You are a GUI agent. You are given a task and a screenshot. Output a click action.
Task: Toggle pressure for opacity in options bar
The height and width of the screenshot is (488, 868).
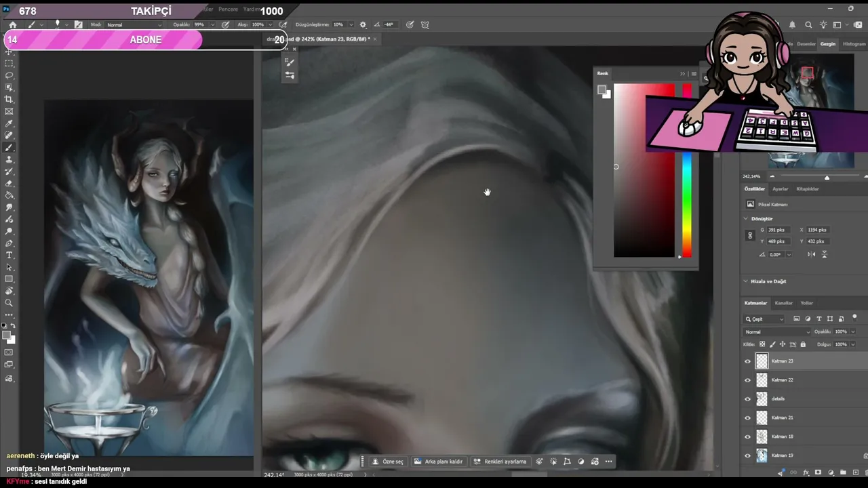click(x=224, y=24)
